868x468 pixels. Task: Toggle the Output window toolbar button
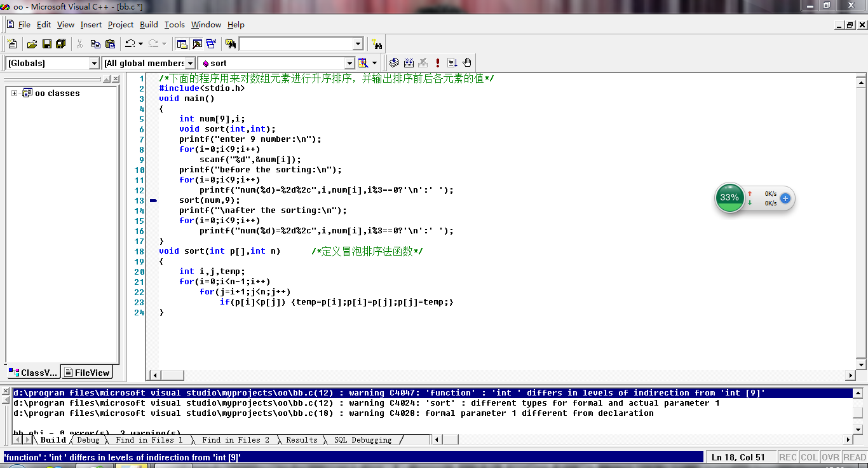point(196,44)
